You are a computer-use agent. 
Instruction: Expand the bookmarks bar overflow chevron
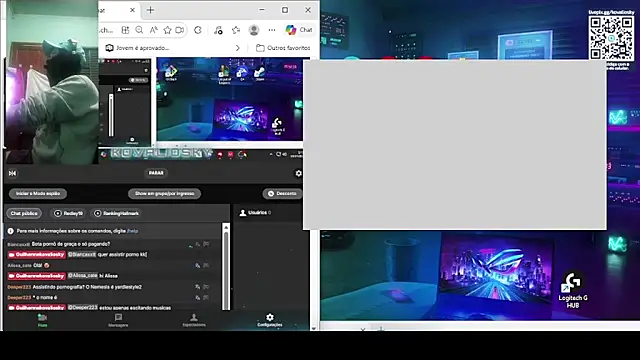[x=238, y=48]
